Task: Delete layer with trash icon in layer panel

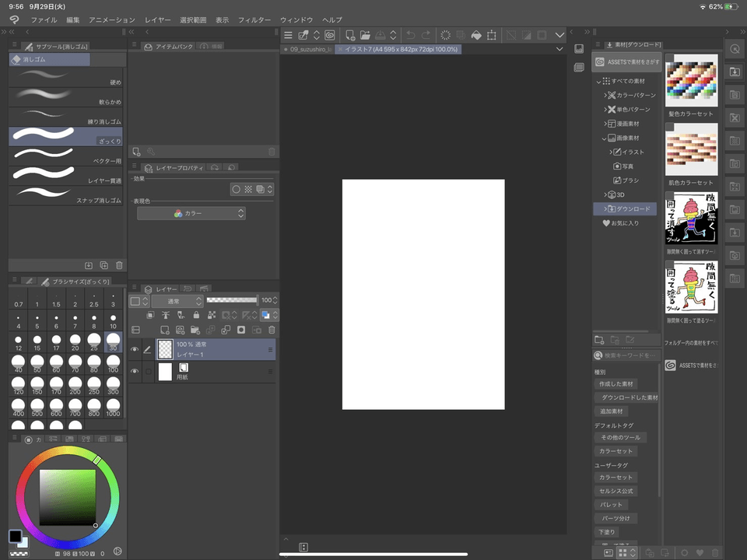Action: tap(272, 330)
